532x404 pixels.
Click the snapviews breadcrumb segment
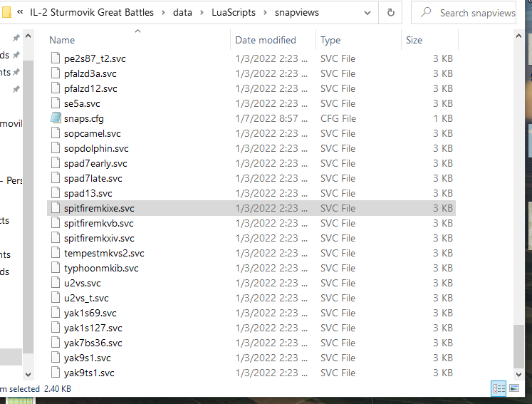pyautogui.click(x=297, y=13)
